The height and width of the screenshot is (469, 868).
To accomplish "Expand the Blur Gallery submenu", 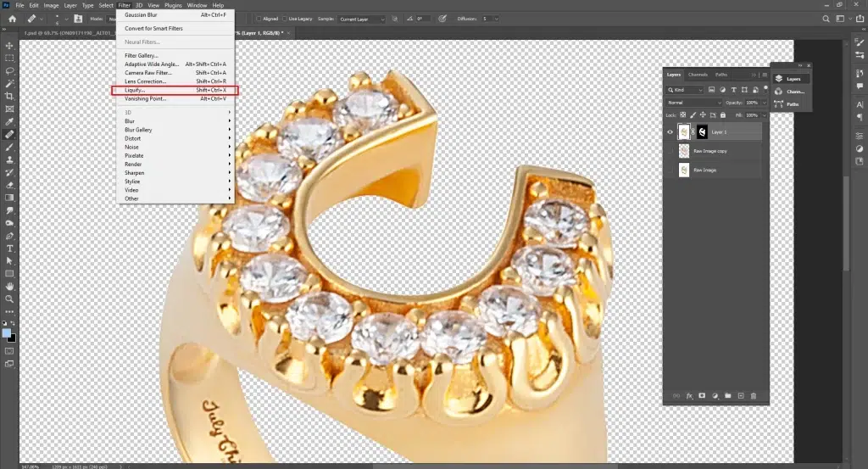I will coord(176,130).
